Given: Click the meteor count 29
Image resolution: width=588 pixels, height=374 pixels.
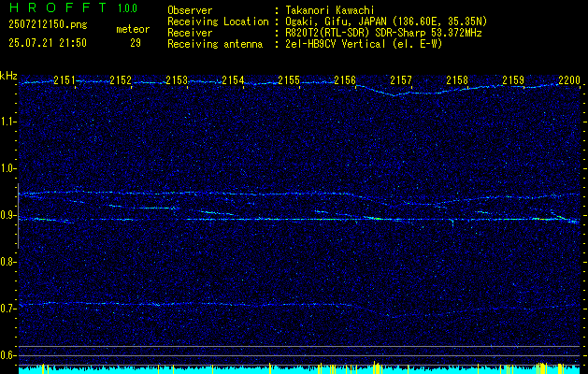Looking at the screenshot, I should pos(136,43).
